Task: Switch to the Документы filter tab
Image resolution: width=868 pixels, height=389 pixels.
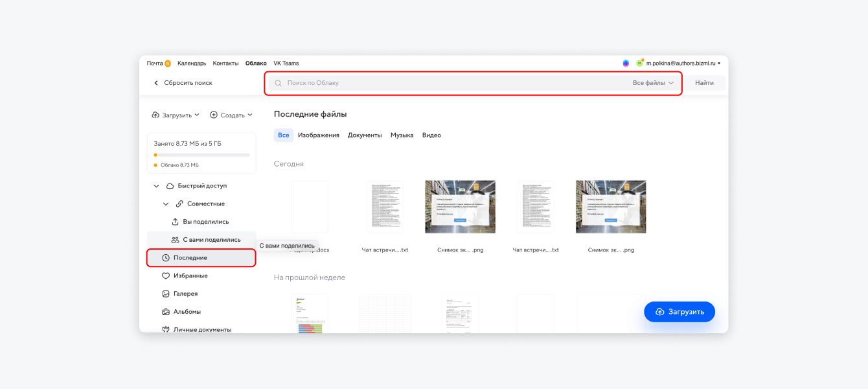Action: coord(365,136)
